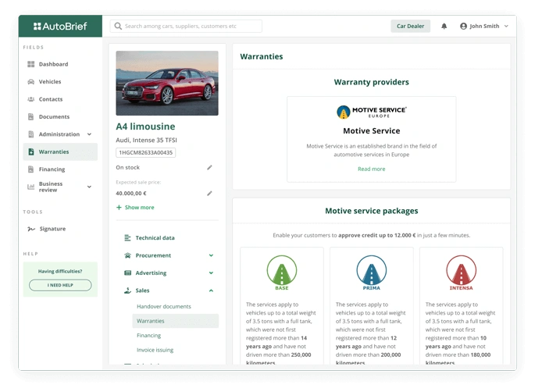Open Signature tool in sidebar
This screenshot has height=392, width=535.
pyautogui.click(x=52, y=229)
